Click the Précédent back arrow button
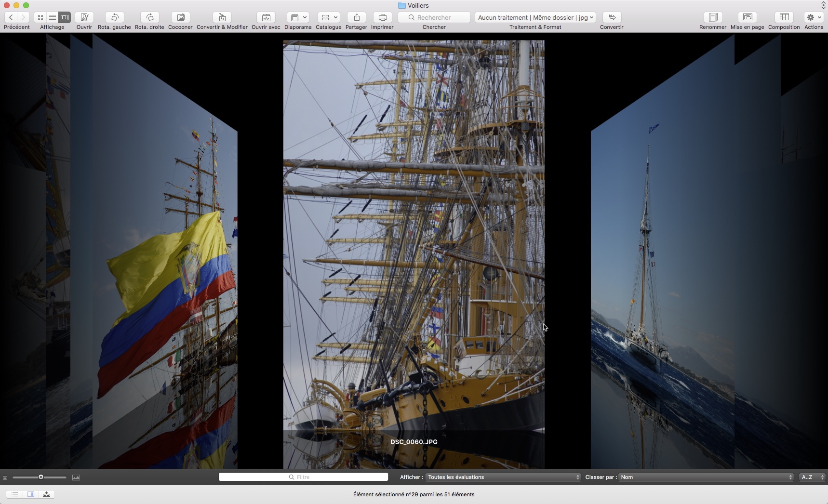Viewport: 828px width, 504px height. [11, 17]
